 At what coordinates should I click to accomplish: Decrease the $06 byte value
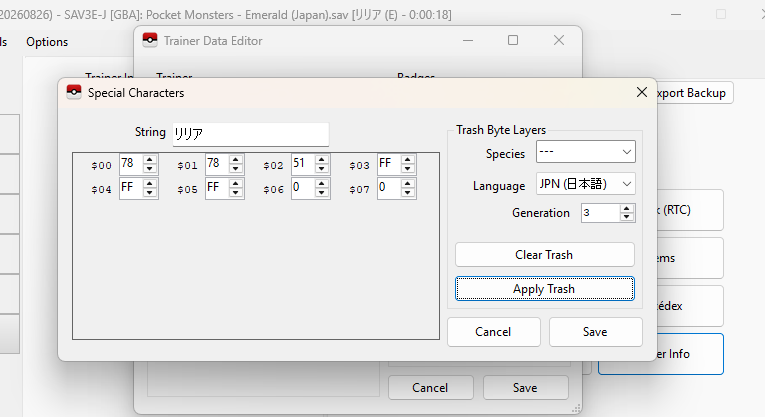coord(322,193)
